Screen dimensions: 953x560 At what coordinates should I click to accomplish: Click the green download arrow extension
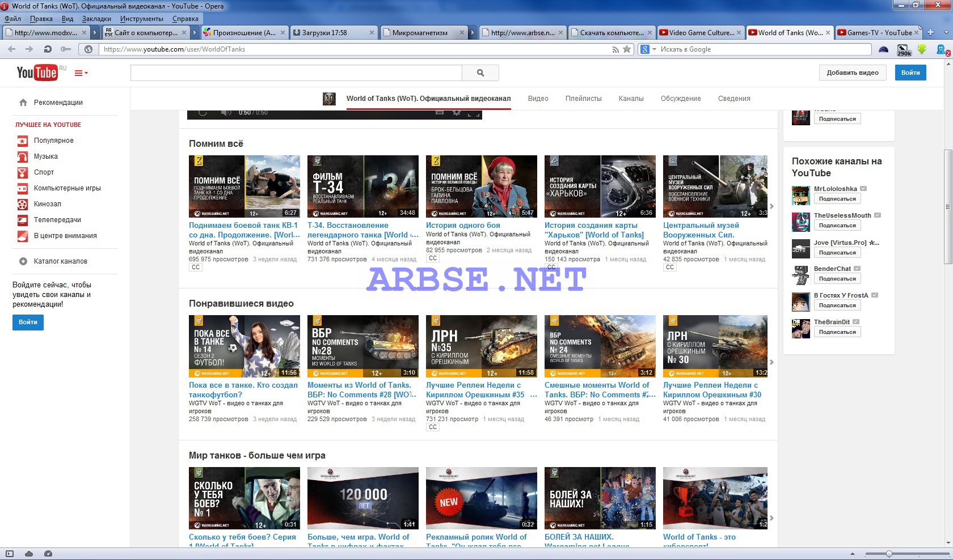click(922, 49)
